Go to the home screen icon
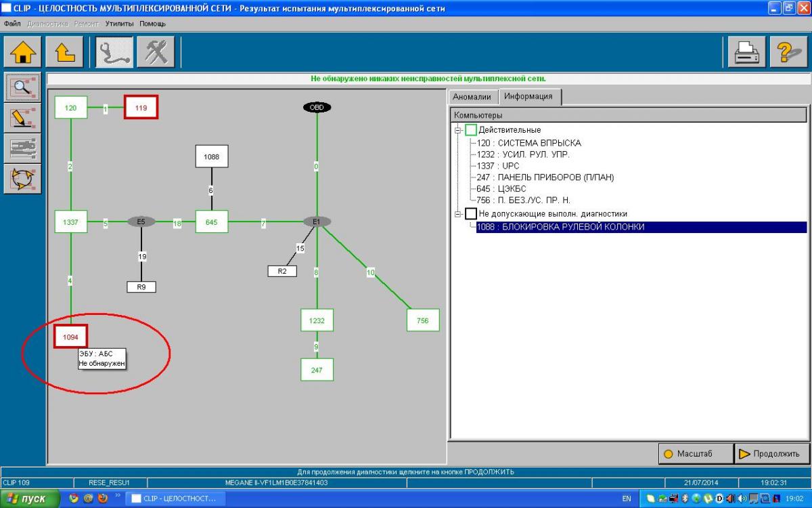Image resolution: width=812 pixels, height=508 pixels. [23, 52]
